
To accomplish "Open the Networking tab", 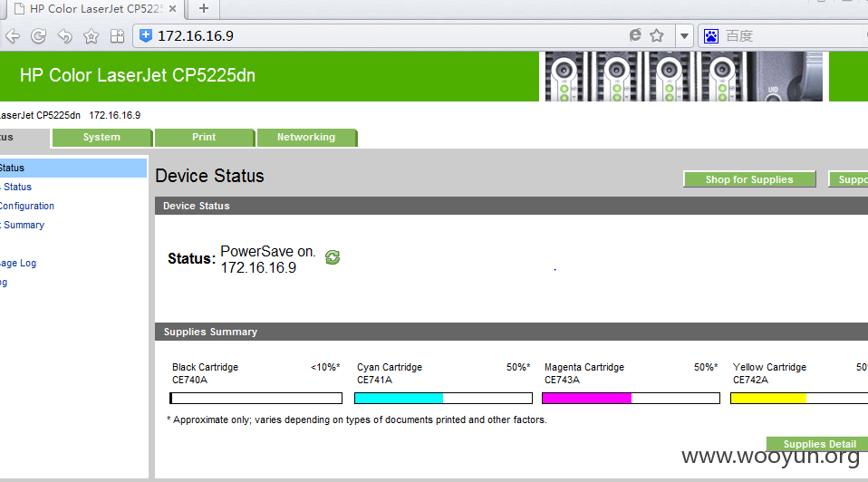I will pyautogui.click(x=306, y=137).
